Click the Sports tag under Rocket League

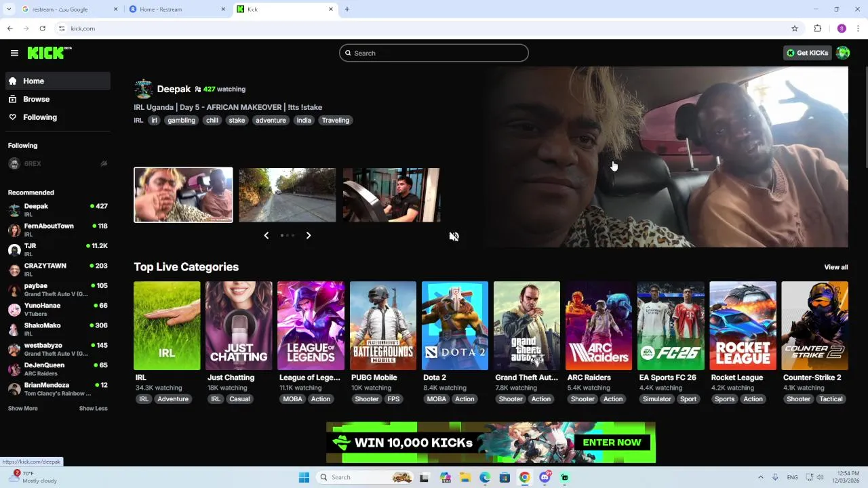pyautogui.click(x=724, y=399)
